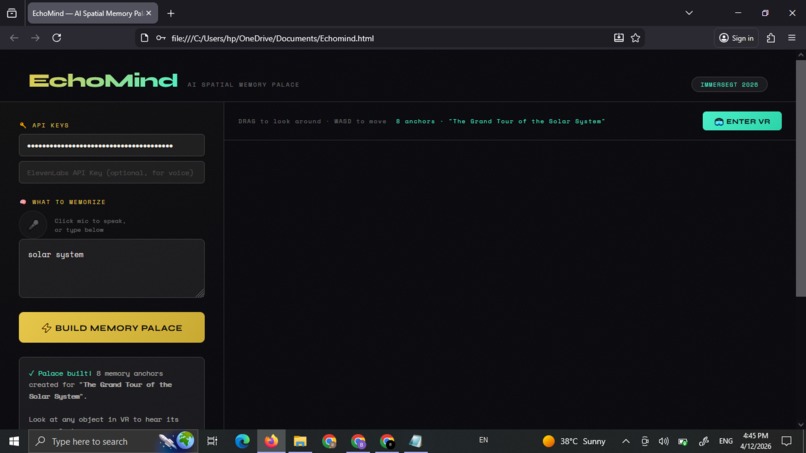Viewport: 806px width, 453px height.
Task: Bookmark this page with star icon
Action: click(635, 38)
